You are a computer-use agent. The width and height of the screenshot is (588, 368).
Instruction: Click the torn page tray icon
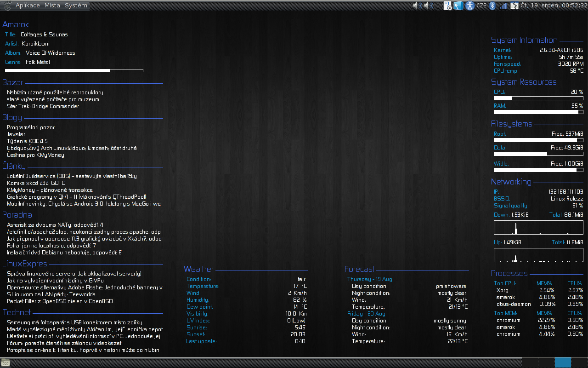[x=514, y=6]
